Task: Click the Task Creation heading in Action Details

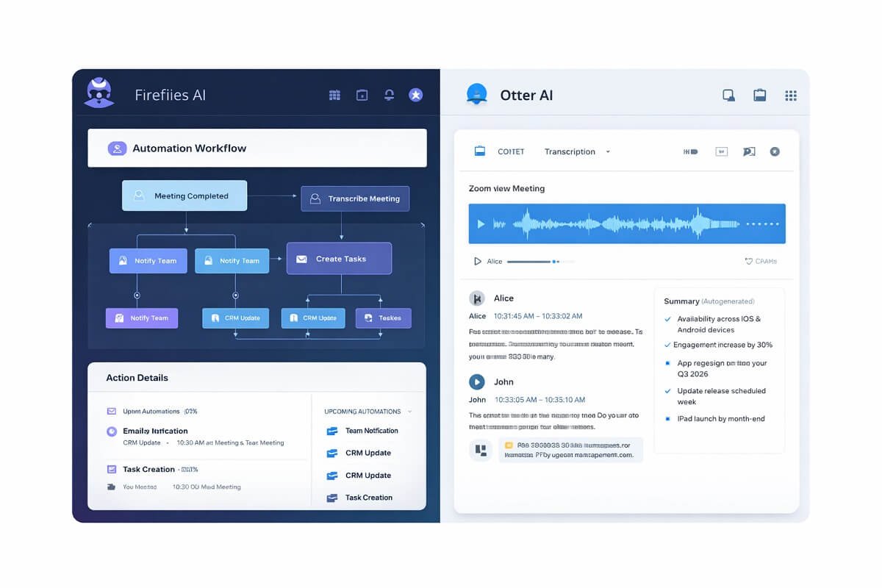Action: click(148, 469)
